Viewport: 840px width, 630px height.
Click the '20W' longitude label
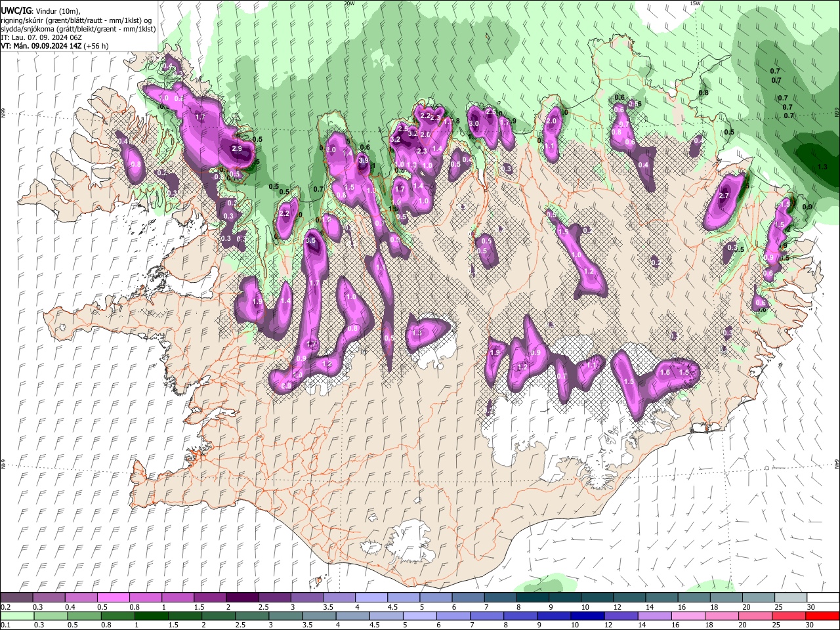tap(349, 3)
